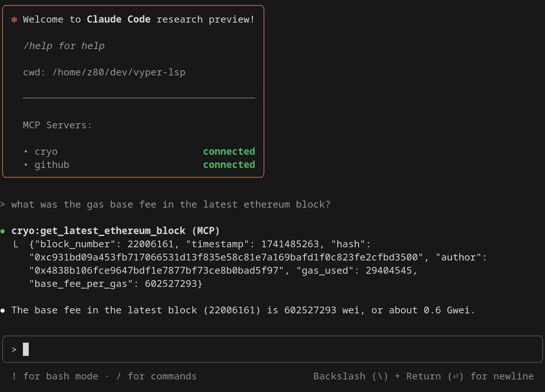Click the connected status next to github
The image size is (545, 392).
(229, 164)
